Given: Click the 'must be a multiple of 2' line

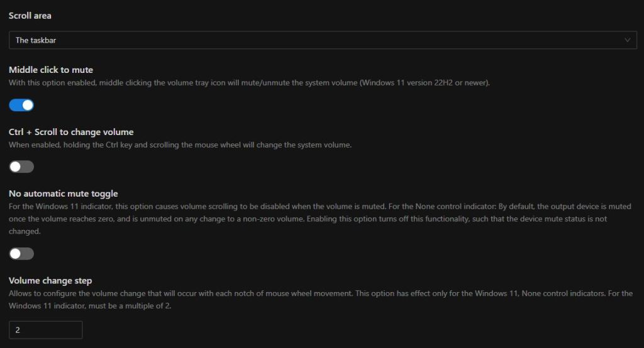Looking at the screenshot, I should tap(90, 306).
